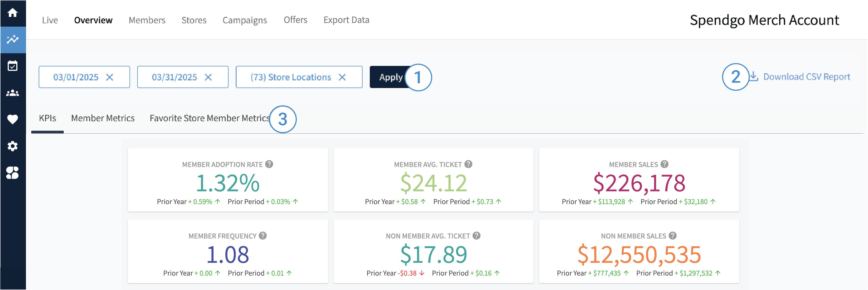Open the calendar check sidebar icon
Screen dimensions: 868x290
pyautogui.click(x=13, y=66)
